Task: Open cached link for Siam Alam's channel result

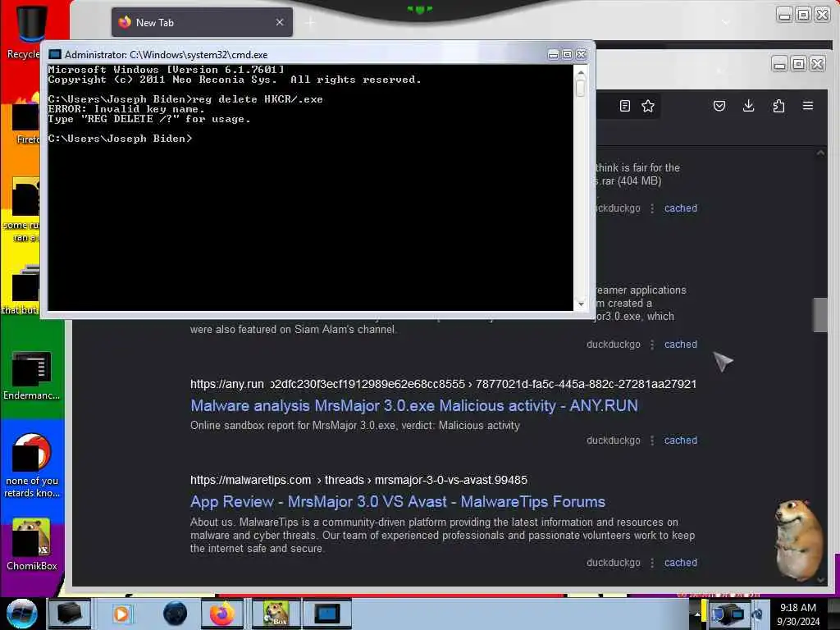Action: (x=680, y=344)
